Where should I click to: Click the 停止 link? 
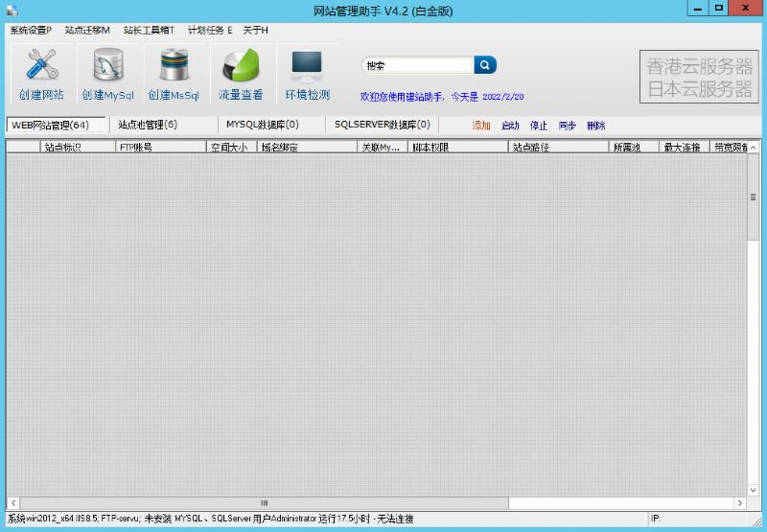[x=539, y=126]
